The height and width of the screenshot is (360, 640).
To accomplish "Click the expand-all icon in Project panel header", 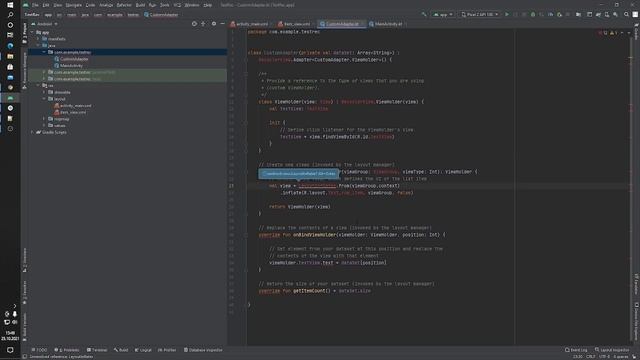I will 203,24.
